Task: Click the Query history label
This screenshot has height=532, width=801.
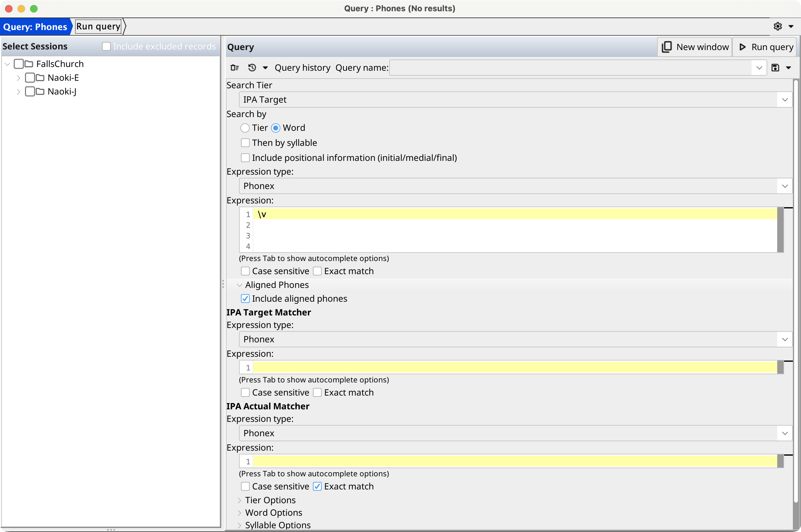Action: (302, 68)
